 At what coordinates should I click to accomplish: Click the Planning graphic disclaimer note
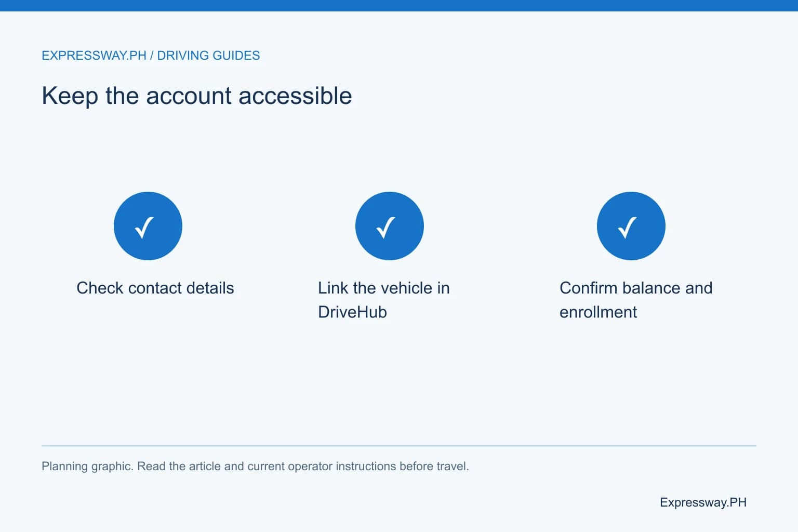(x=255, y=466)
